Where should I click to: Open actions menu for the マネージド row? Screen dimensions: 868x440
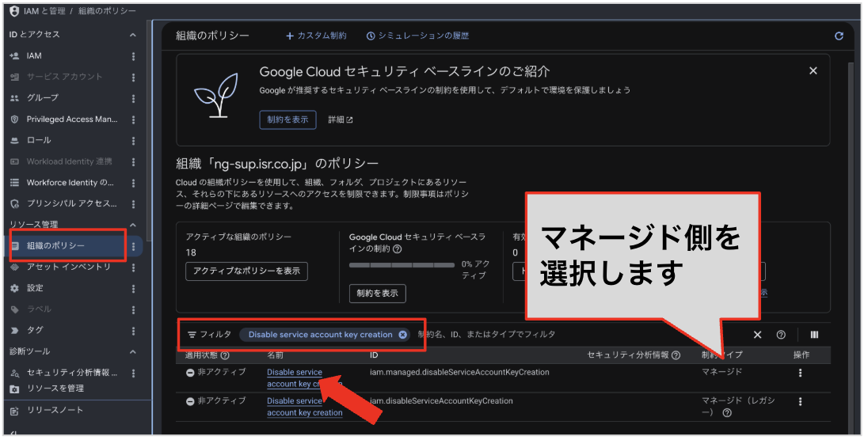(800, 373)
